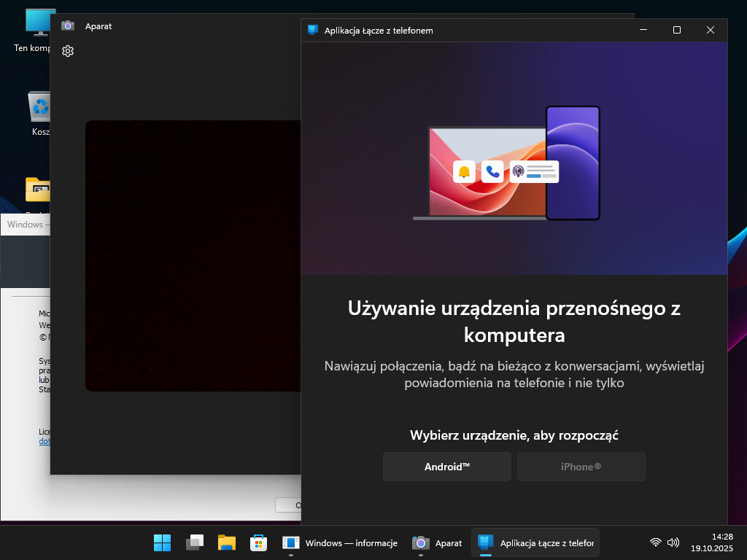Open Task View from taskbar
The width and height of the screenshot is (747, 560).
tap(195, 542)
